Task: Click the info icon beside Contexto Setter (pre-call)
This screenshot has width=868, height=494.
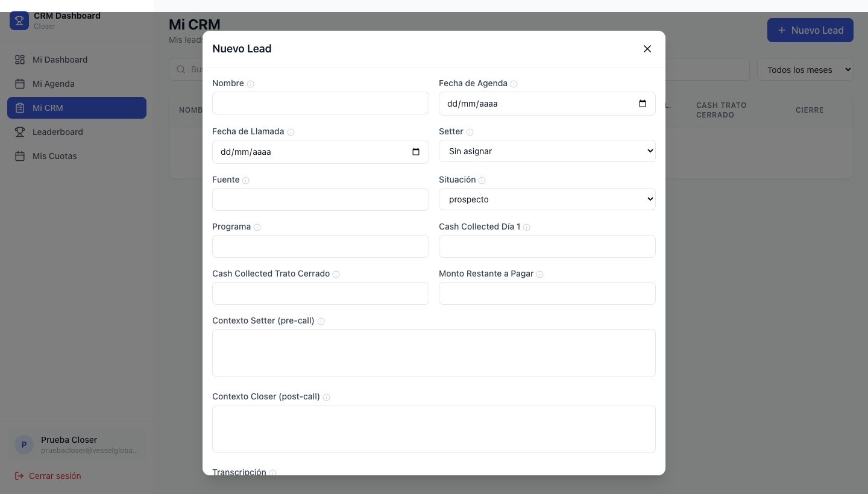Action: (x=321, y=321)
